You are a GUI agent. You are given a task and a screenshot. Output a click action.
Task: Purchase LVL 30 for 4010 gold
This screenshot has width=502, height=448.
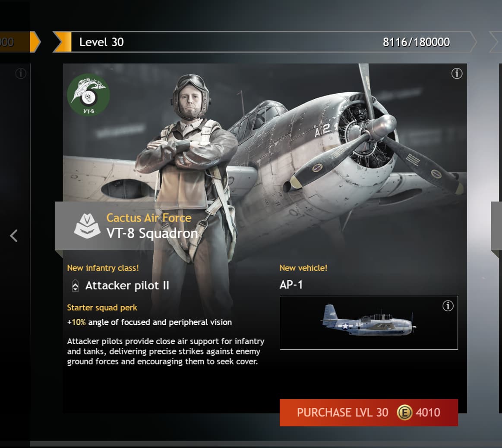pos(369,413)
